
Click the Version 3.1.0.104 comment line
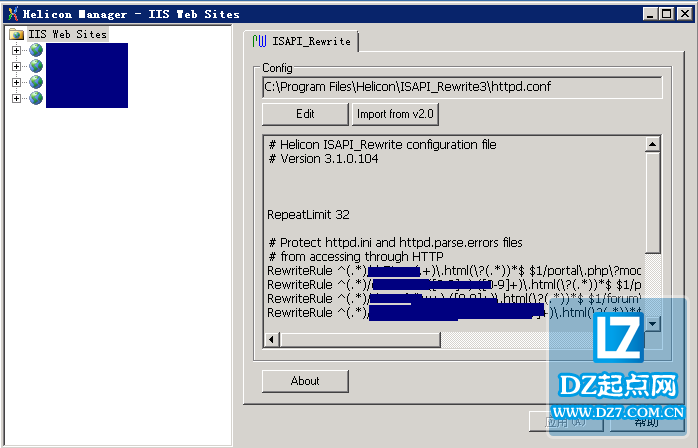[323, 159]
